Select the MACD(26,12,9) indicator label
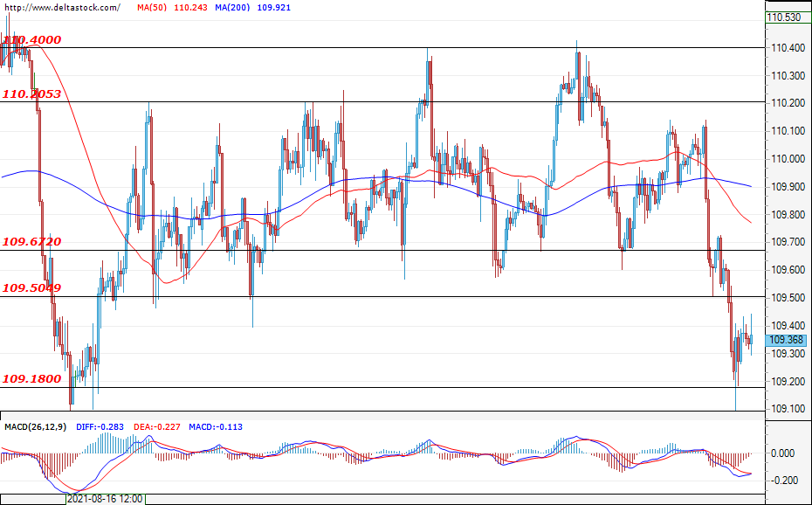The image size is (812, 505). [36, 426]
